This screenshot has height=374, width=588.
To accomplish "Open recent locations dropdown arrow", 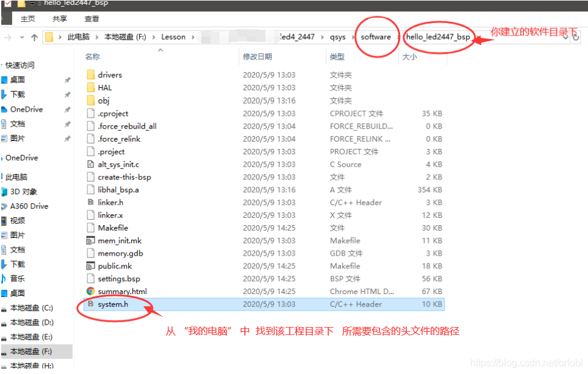I will coord(22,37).
